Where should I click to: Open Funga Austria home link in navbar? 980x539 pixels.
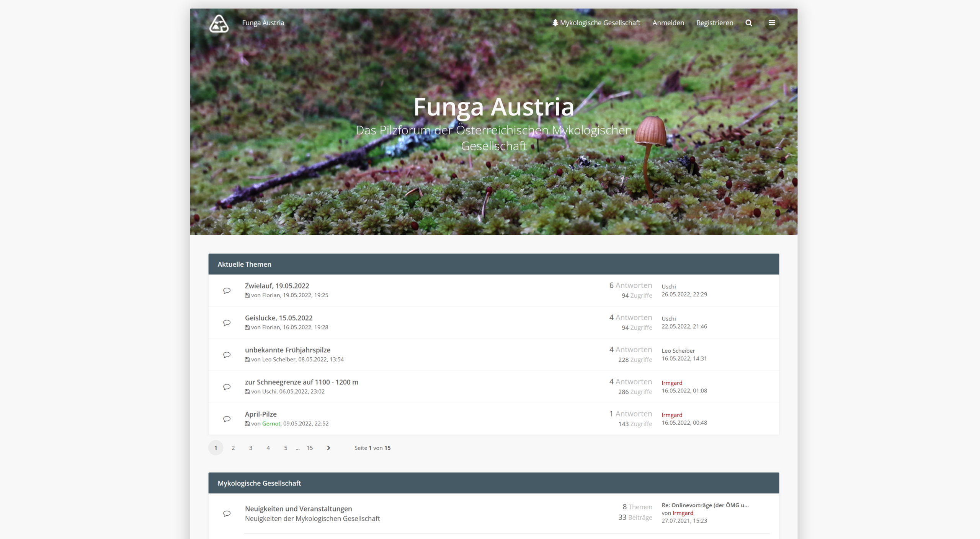pyautogui.click(x=263, y=23)
